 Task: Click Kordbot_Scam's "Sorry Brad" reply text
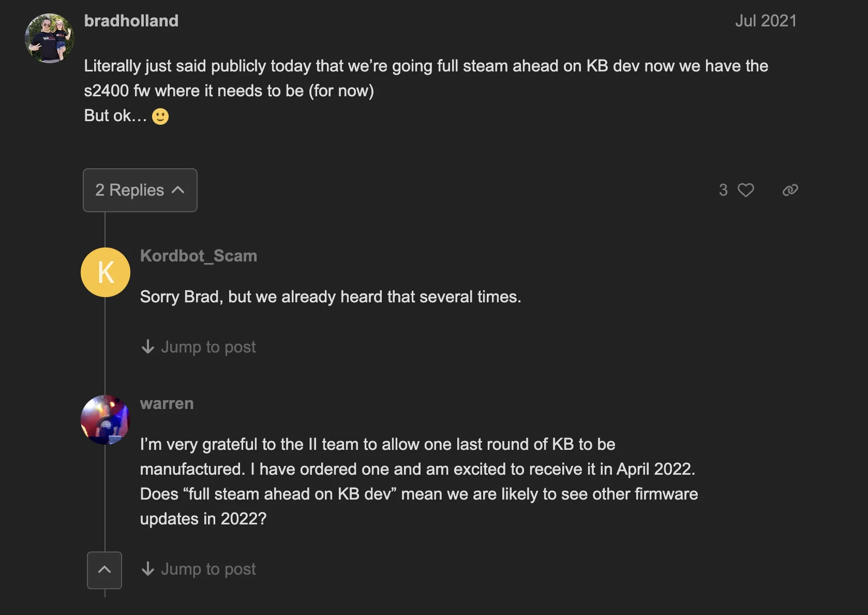pyautogui.click(x=331, y=297)
